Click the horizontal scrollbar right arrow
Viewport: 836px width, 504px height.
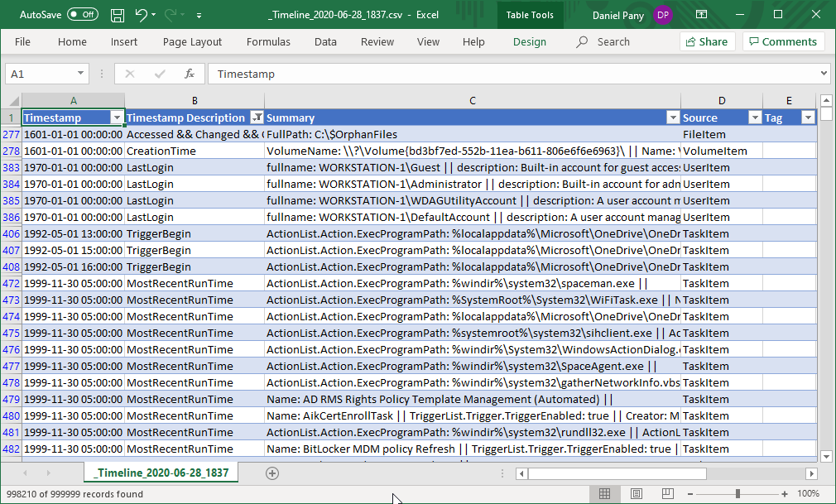click(811, 473)
